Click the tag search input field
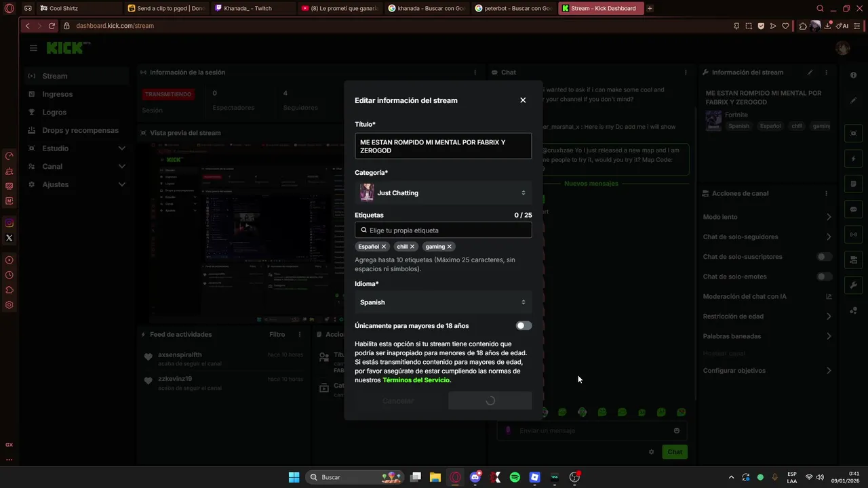Screen dimensions: 868x488 coord(443,230)
